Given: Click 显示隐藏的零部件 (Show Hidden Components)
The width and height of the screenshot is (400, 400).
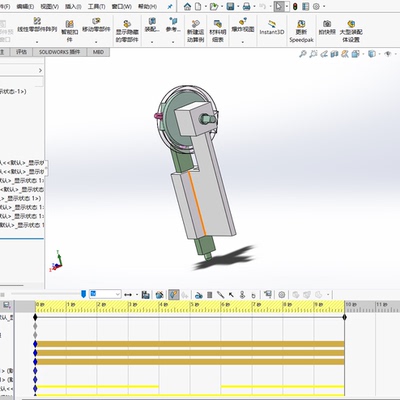Looking at the screenshot, I should click(x=127, y=31).
